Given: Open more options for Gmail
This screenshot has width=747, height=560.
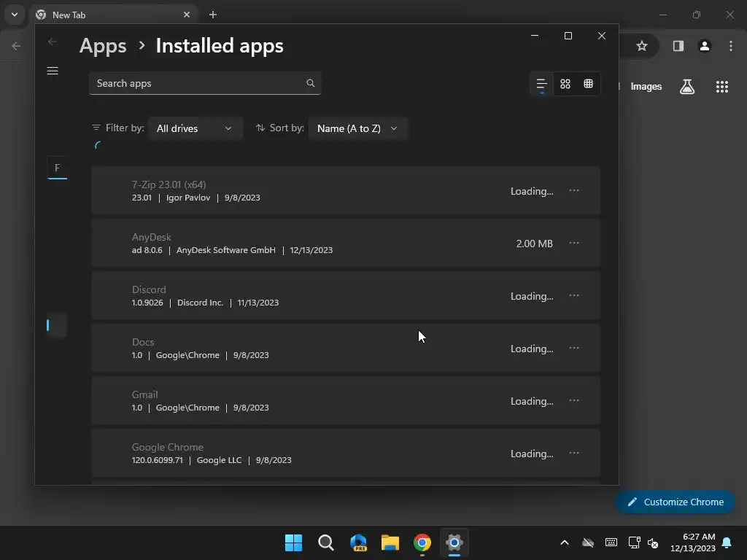Looking at the screenshot, I should coord(574,400).
